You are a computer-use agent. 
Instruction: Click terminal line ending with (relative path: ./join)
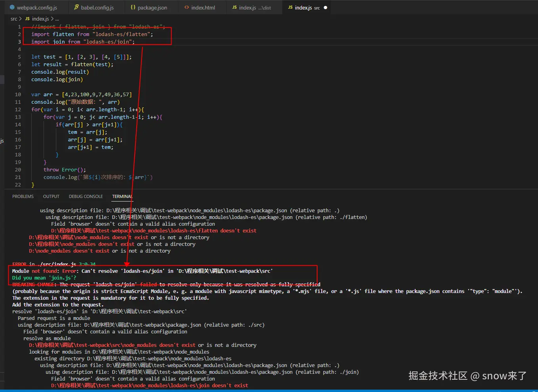pyautogui.click(x=202, y=372)
